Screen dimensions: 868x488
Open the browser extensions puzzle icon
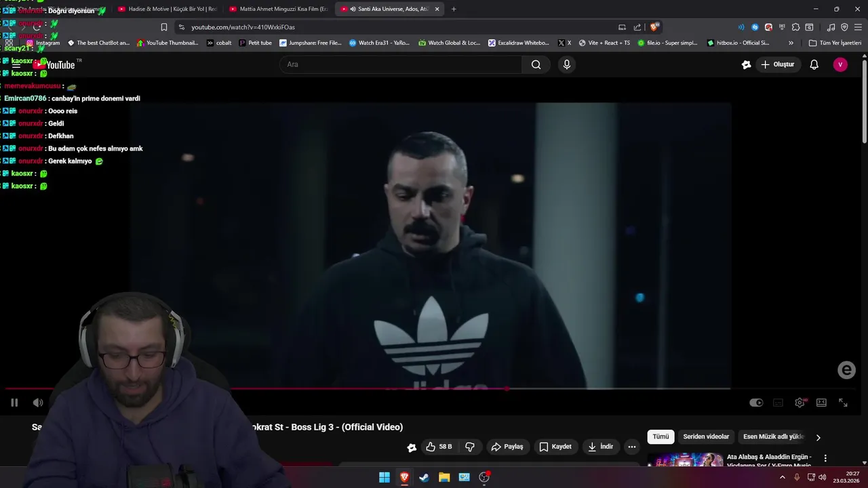795,27
